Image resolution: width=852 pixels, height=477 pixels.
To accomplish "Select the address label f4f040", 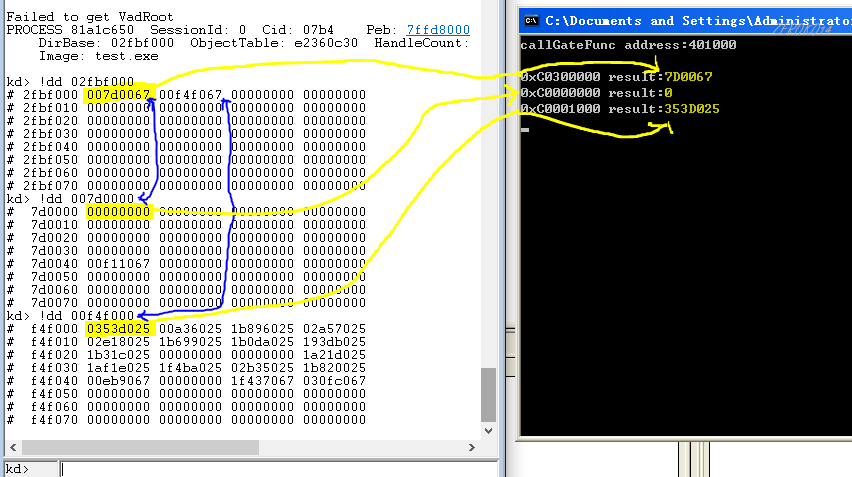I will point(54,381).
